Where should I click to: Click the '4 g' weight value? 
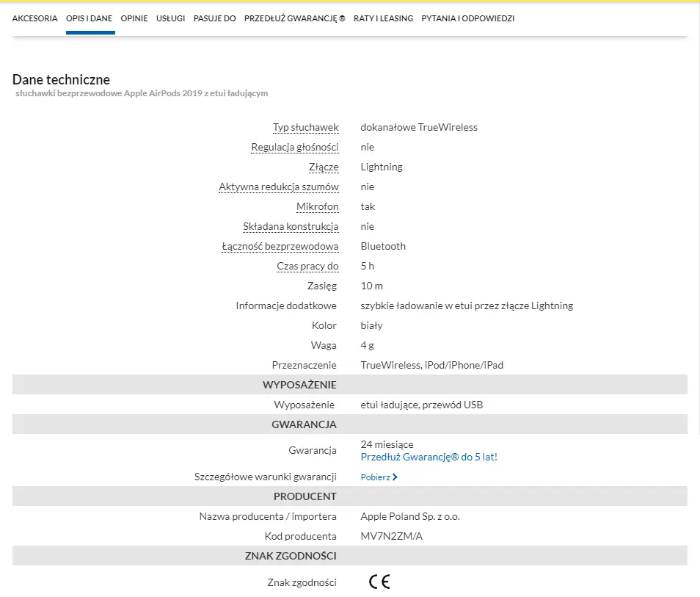coord(368,345)
